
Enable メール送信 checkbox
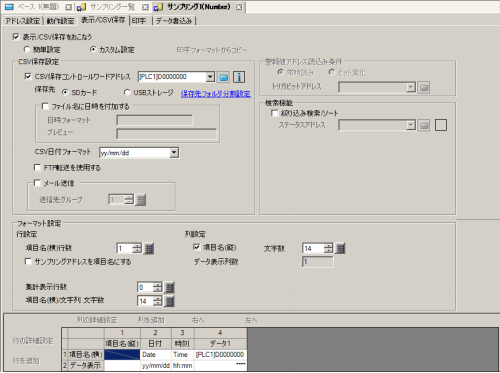(37, 183)
